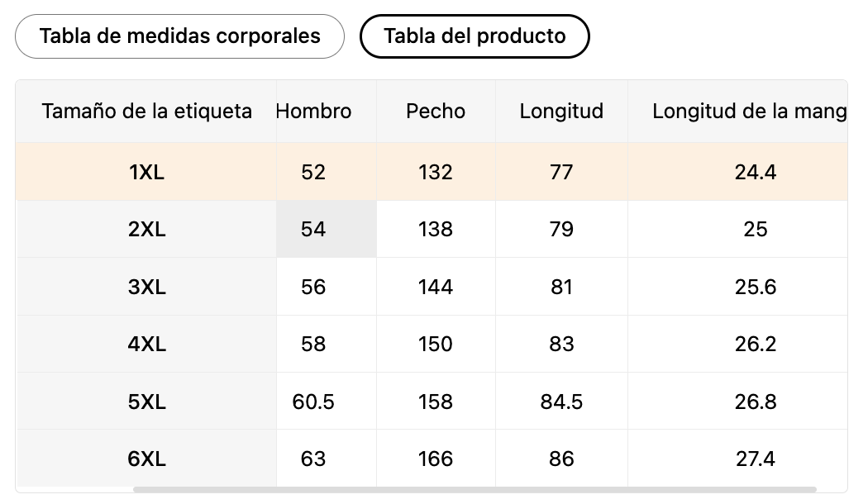Switch to Tabla de medidas corporales tab

tap(179, 36)
